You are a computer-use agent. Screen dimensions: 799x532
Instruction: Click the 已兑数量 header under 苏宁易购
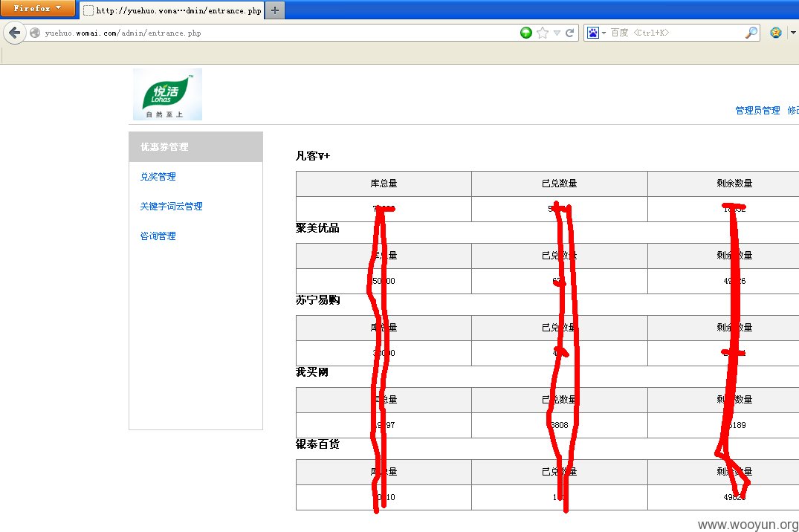(x=560, y=328)
